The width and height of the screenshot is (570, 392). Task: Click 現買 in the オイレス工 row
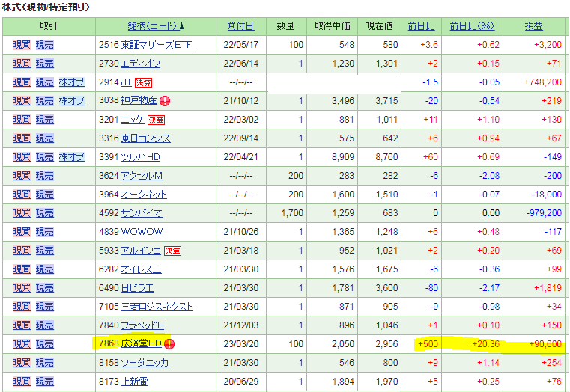pos(22,269)
